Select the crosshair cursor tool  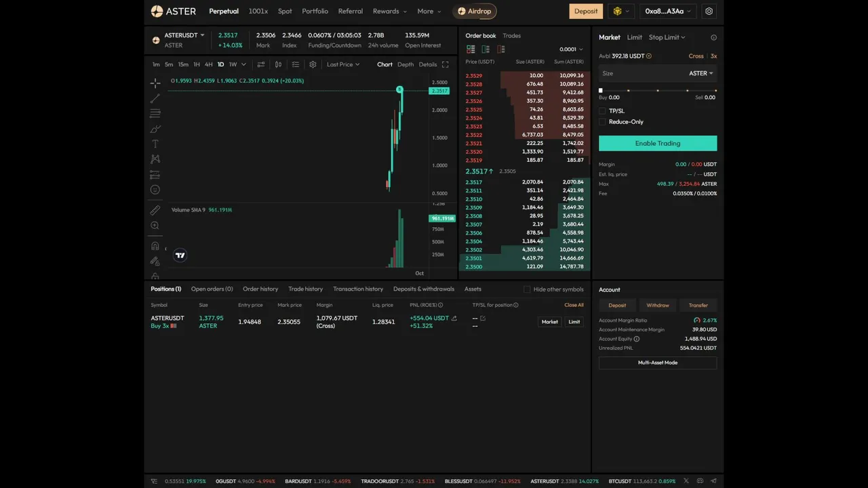click(x=155, y=83)
